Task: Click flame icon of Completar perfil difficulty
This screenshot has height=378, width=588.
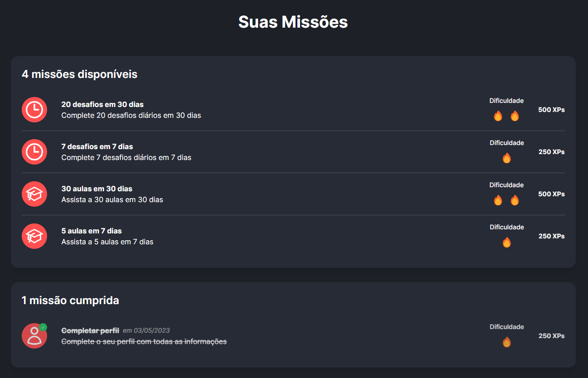Action: click(x=507, y=342)
